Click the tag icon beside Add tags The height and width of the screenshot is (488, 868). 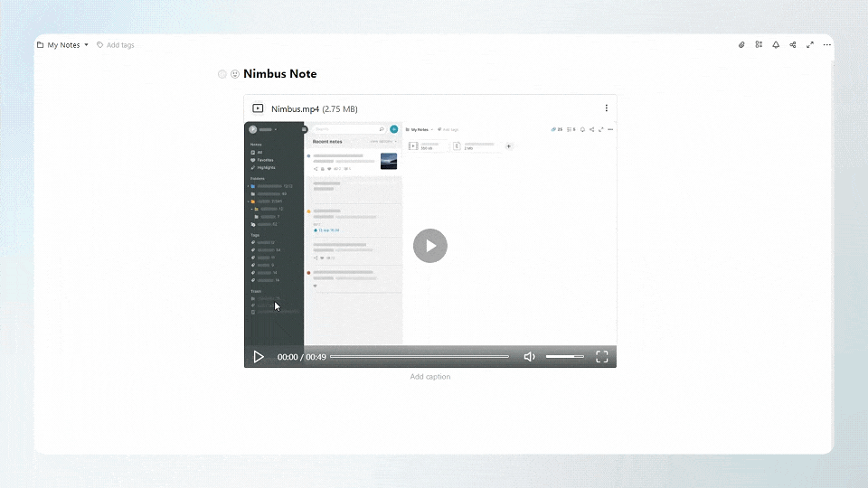click(x=100, y=45)
